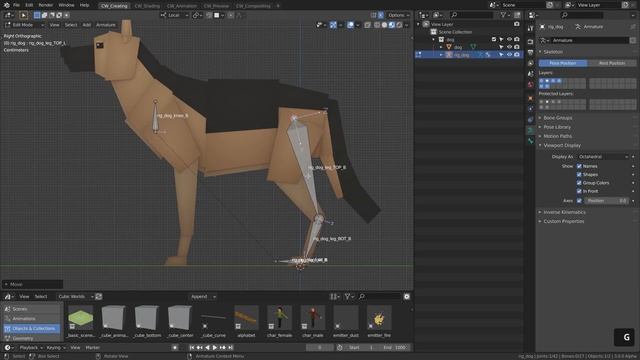Click the asset library refresh icon

tap(99, 297)
